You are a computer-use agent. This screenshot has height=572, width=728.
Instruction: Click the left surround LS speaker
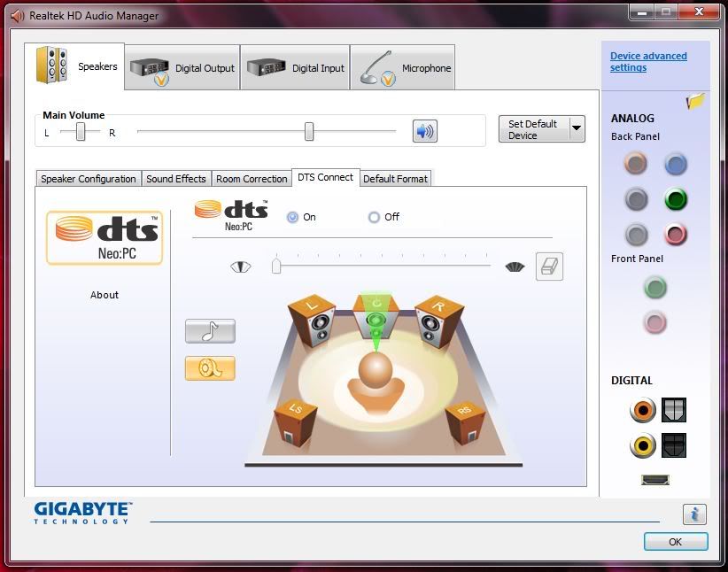(x=293, y=421)
